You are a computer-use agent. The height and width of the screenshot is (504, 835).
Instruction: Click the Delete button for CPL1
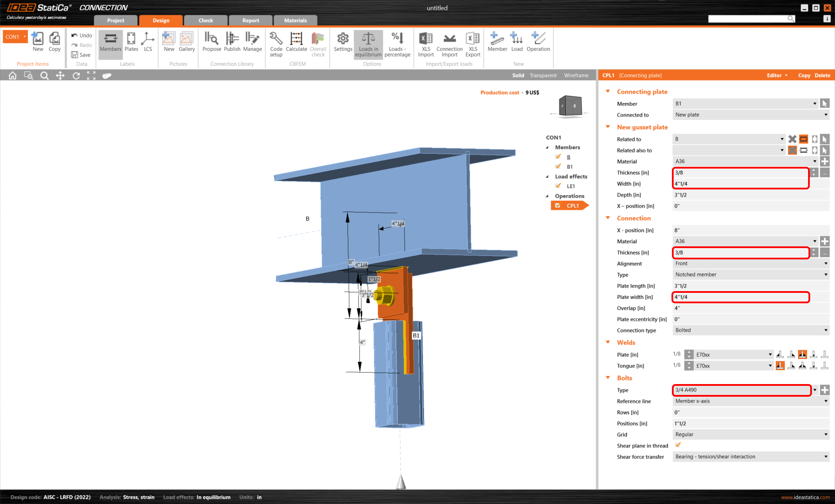click(x=822, y=75)
